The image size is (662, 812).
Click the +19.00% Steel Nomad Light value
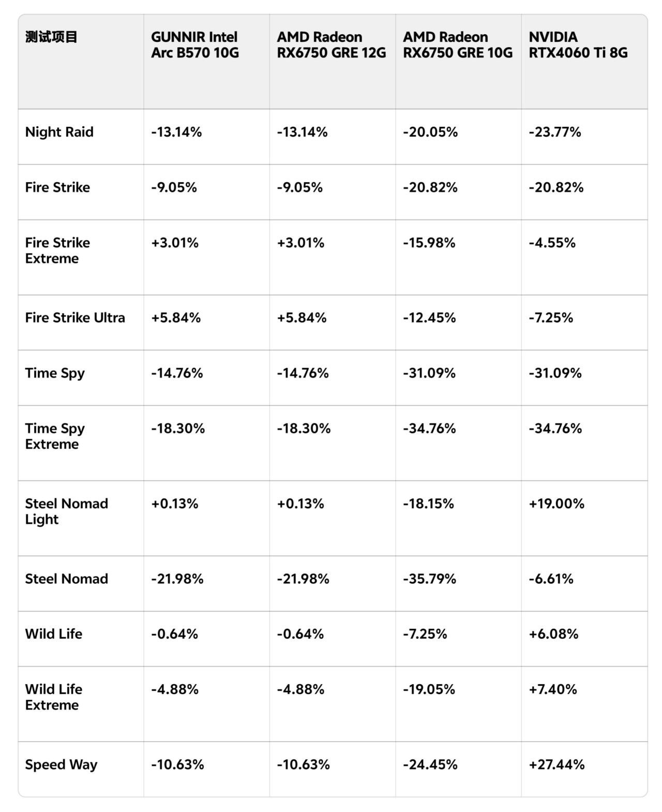556,504
